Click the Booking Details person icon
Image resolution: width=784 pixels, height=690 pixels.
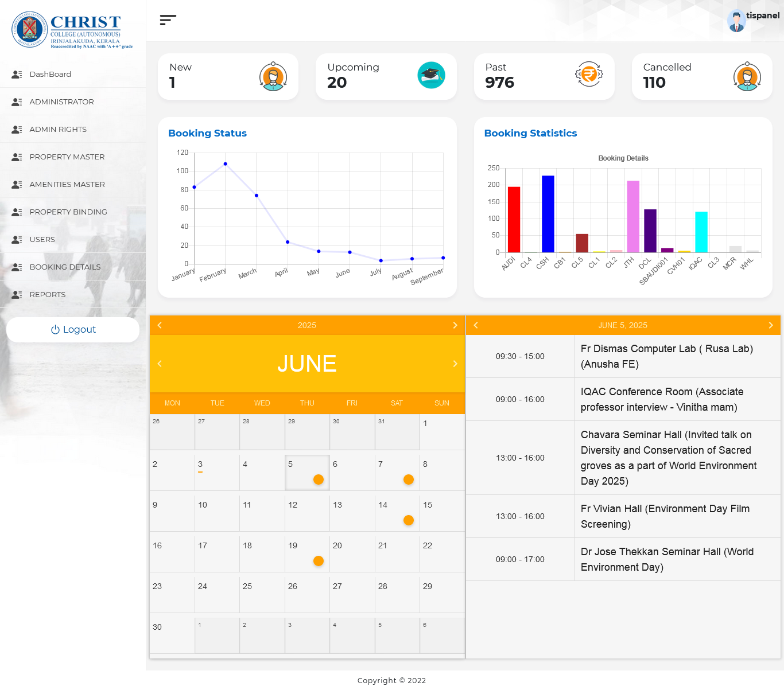click(x=16, y=267)
